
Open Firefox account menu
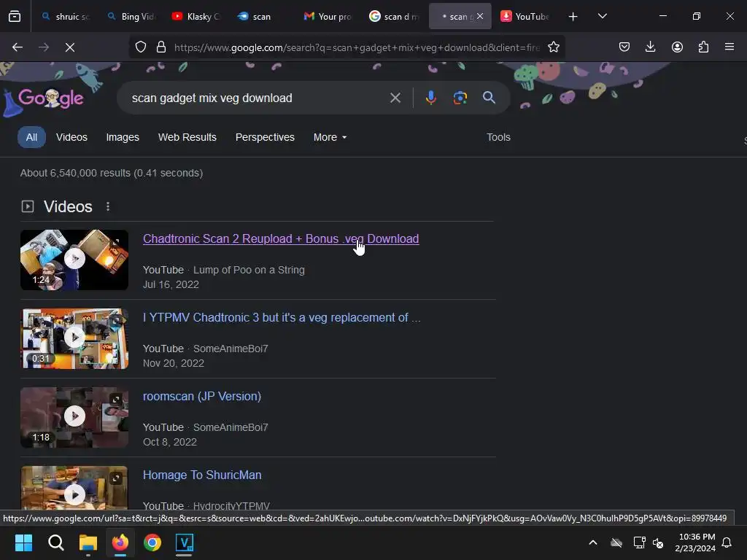click(x=677, y=47)
